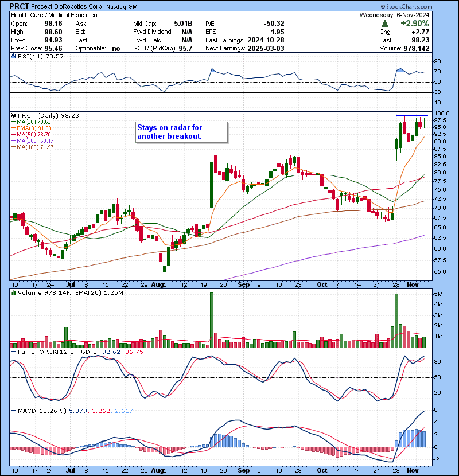Click the RSI(14) 70.57 indicator label
The height and width of the screenshot is (476, 459).
point(40,56)
